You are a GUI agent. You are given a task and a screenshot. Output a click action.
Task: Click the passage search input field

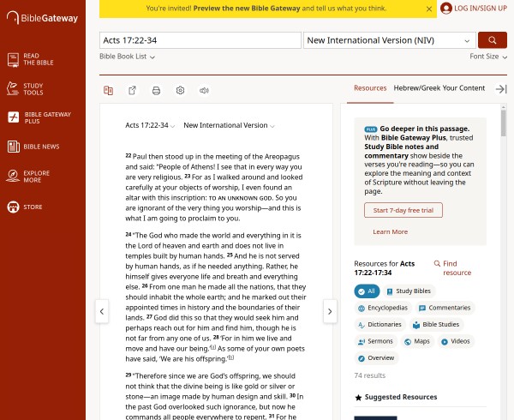point(200,40)
